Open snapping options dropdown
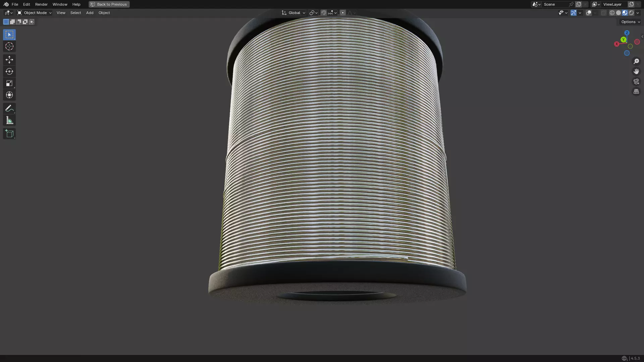 tap(332, 13)
